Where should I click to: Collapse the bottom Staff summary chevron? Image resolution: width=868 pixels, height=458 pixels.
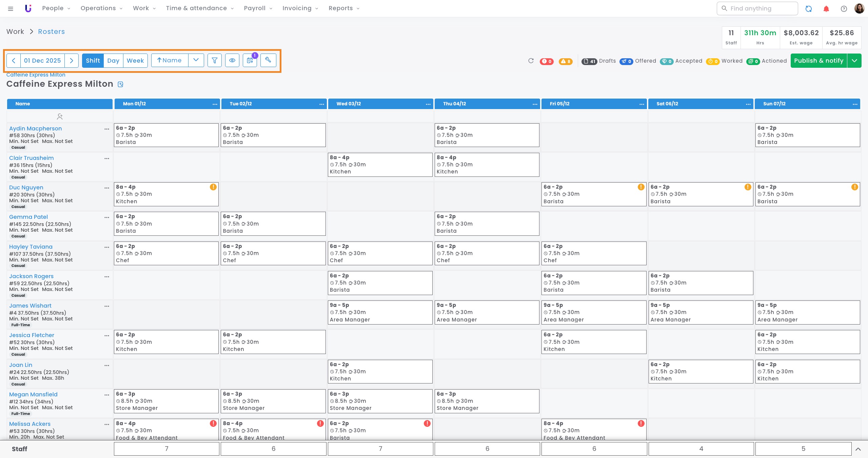(x=858, y=449)
